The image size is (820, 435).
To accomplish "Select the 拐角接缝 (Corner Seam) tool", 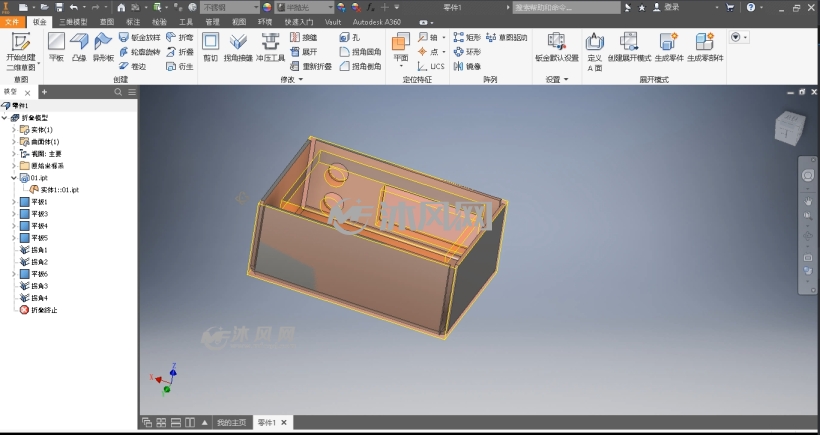I will (x=238, y=47).
